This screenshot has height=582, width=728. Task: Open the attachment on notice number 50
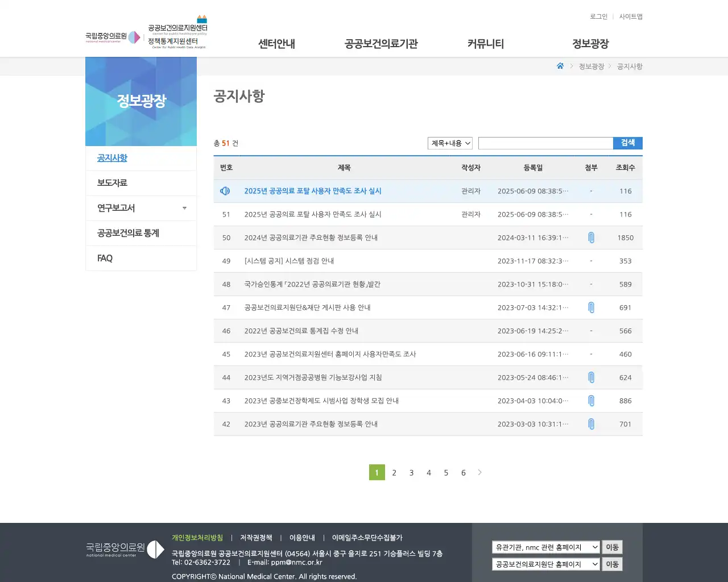tap(591, 238)
